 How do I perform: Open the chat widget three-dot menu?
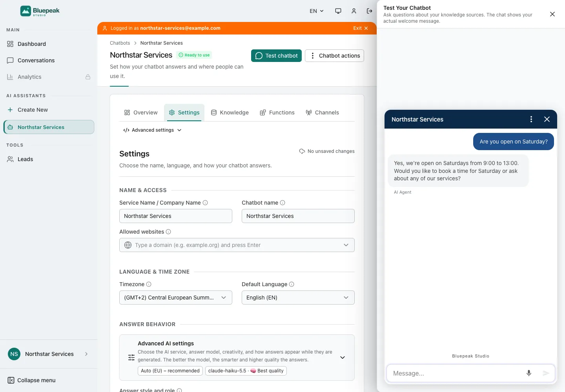click(x=531, y=119)
